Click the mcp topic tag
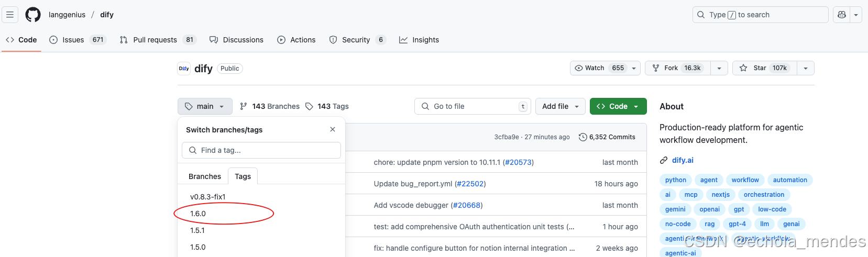The image size is (868, 257). tap(691, 195)
